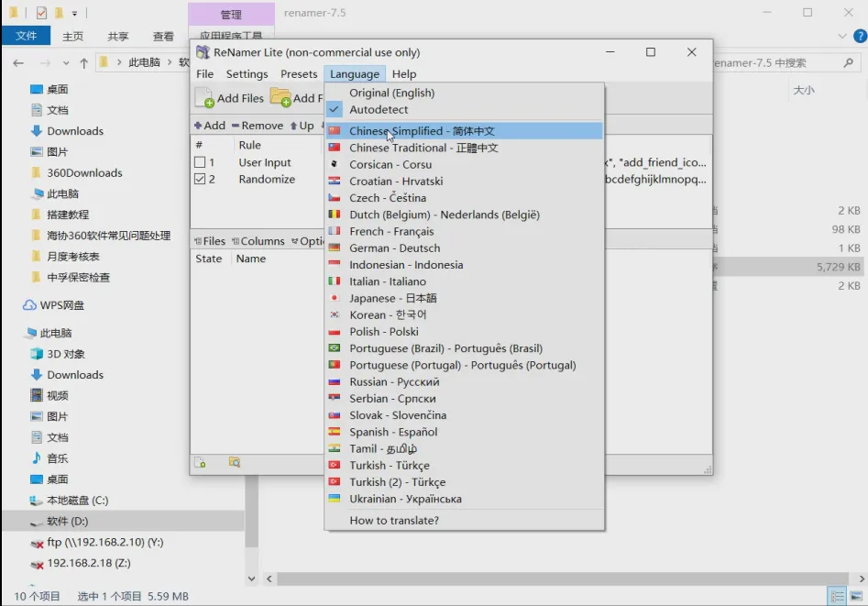Click the German flag icon
This screenshot has width=868, height=606.
tap(334, 248)
